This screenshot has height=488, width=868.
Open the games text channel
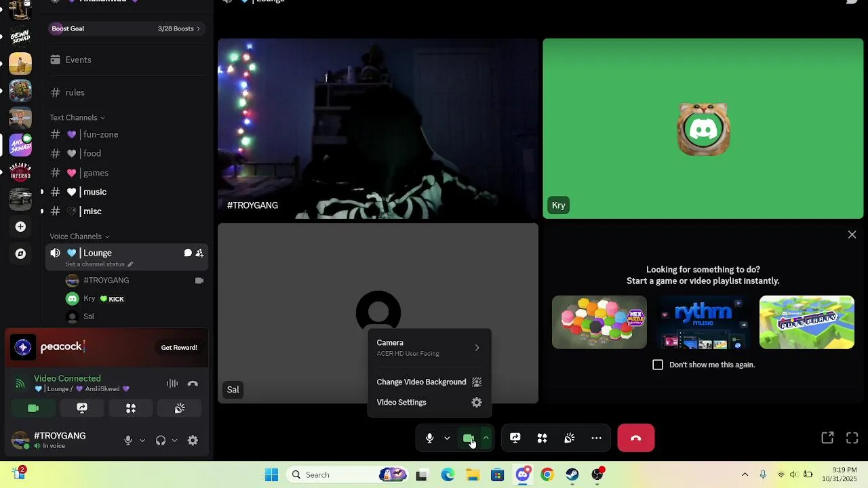pos(126,173)
